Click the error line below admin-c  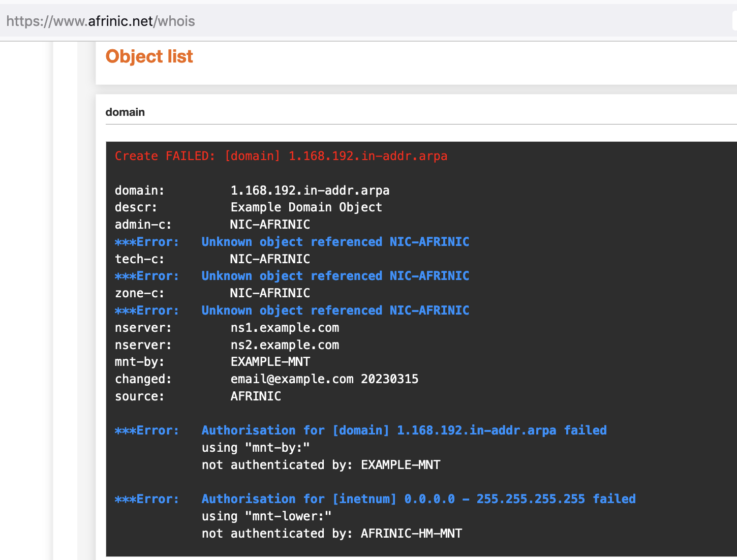292,242
